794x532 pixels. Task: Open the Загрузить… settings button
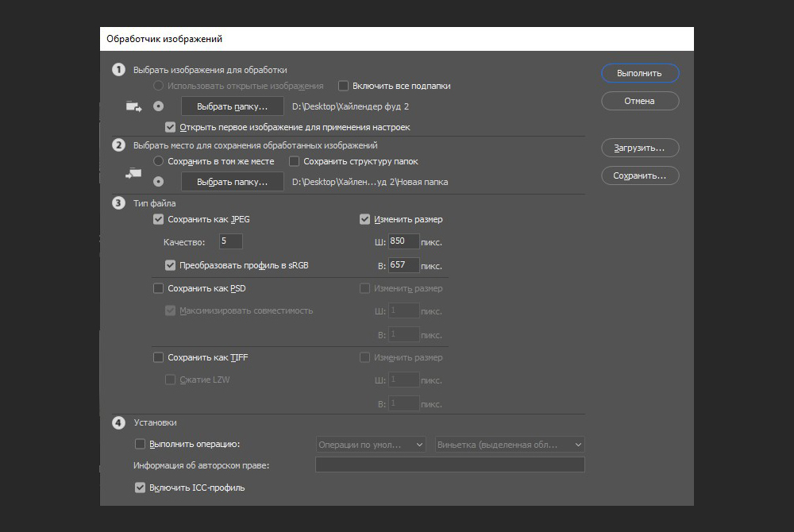(x=640, y=148)
